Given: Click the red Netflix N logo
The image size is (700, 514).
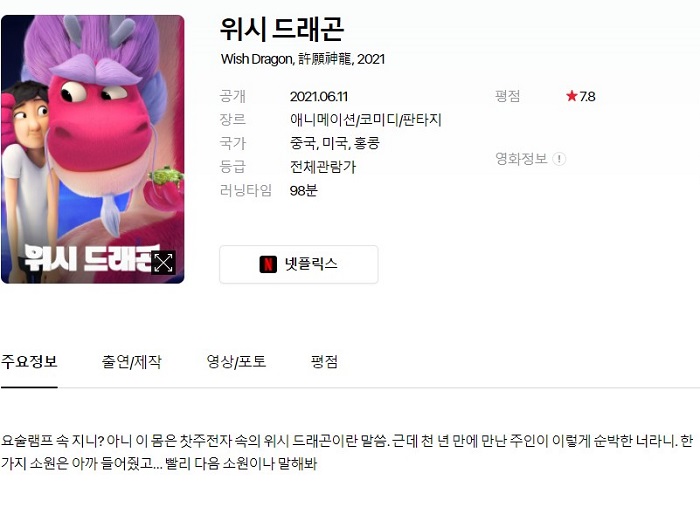Looking at the screenshot, I should (x=268, y=264).
